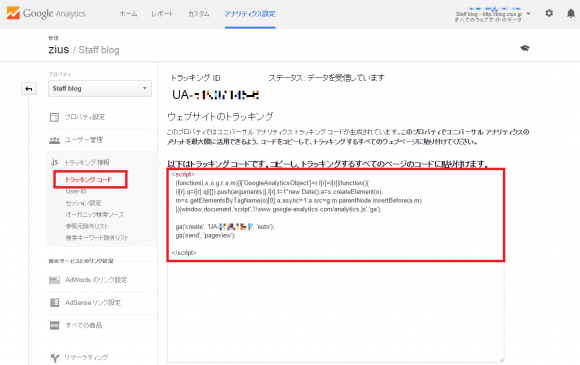Screen dimensions: 580x365
Task: Open プロパティ設定 in the sidebar
Action: click(x=85, y=117)
